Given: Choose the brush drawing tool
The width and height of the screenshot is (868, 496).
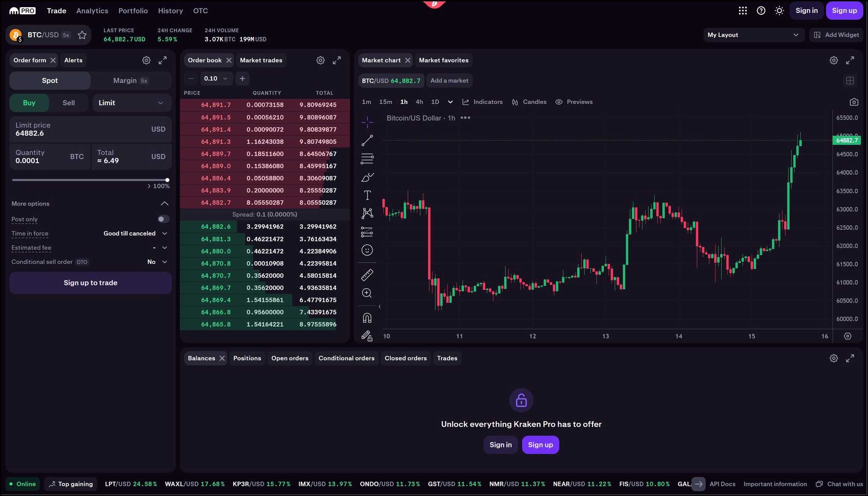Looking at the screenshot, I should 366,177.
